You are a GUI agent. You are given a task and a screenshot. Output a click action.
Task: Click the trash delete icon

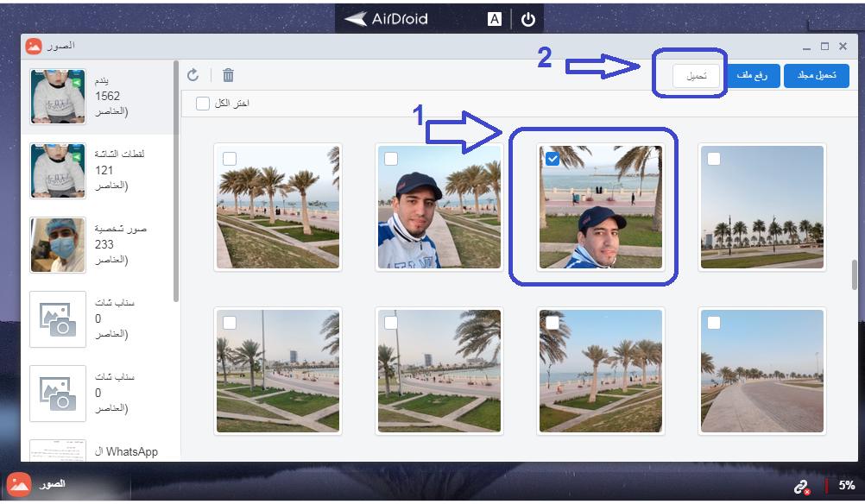coord(228,75)
